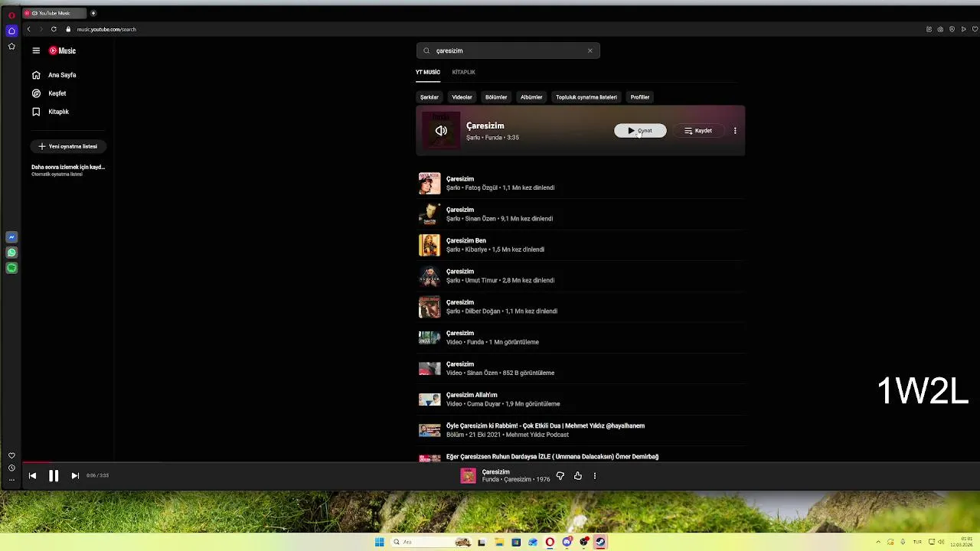Open the hamburger guide menu

pyautogui.click(x=36, y=51)
